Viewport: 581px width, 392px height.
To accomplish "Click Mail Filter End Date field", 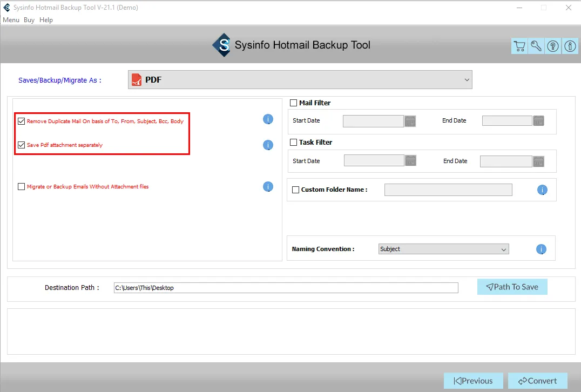I will pos(507,121).
